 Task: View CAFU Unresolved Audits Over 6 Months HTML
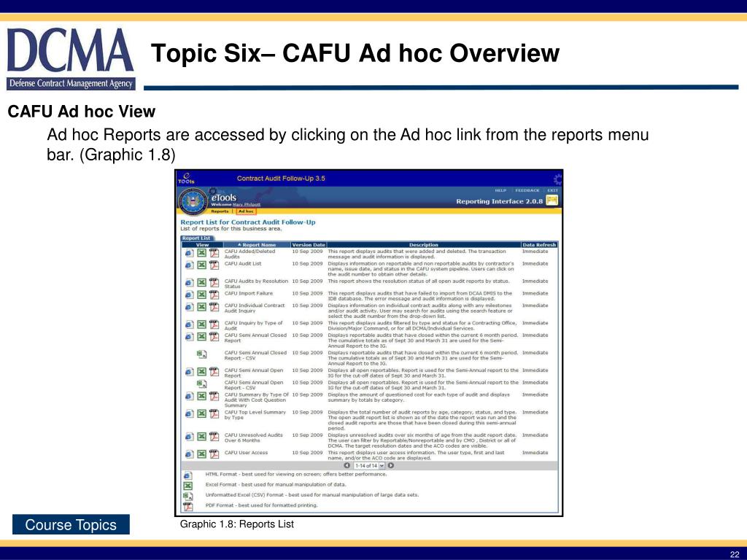pyautogui.click(x=189, y=437)
